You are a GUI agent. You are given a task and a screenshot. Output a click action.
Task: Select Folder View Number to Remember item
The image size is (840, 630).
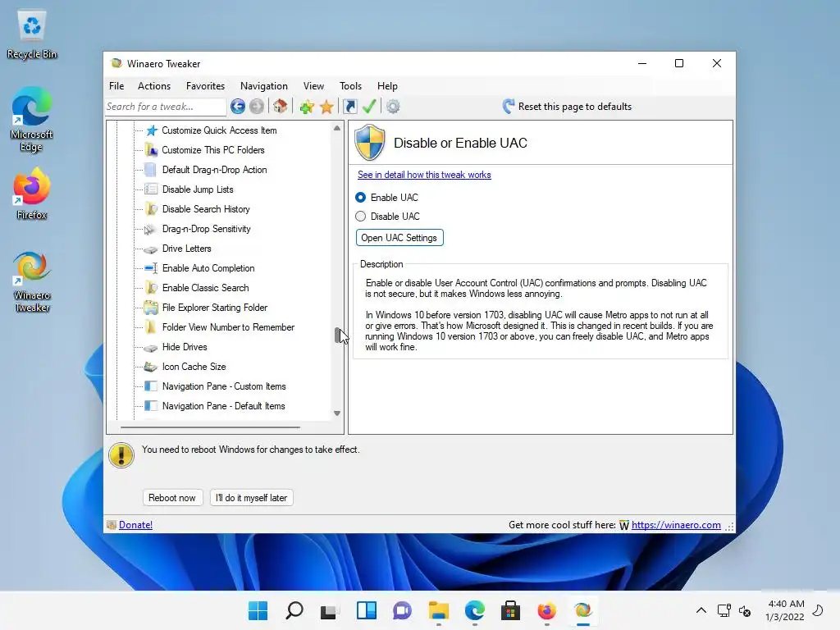click(x=228, y=327)
